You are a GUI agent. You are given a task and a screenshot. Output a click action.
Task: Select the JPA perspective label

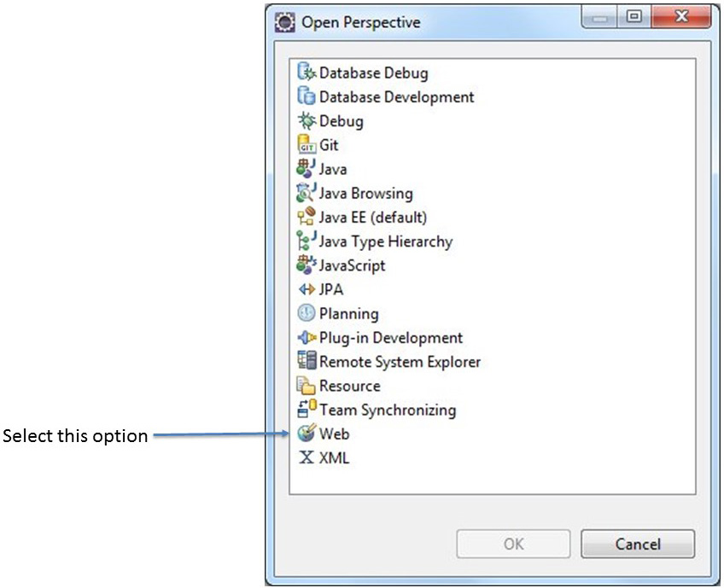[331, 289]
